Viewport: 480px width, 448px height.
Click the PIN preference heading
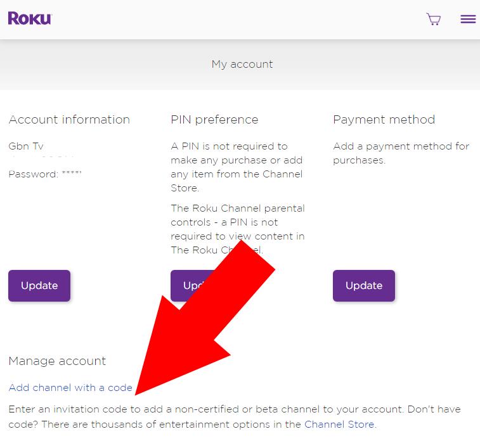tap(214, 119)
